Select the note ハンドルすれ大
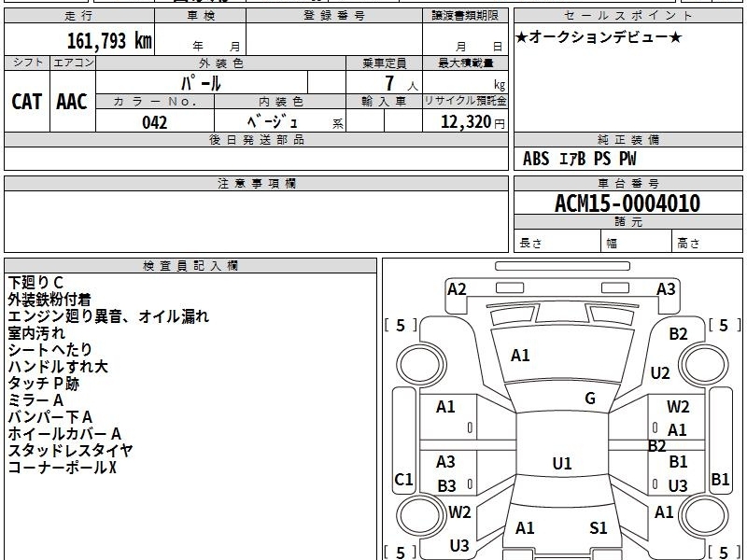 pyautogui.click(x=58, y=366)
